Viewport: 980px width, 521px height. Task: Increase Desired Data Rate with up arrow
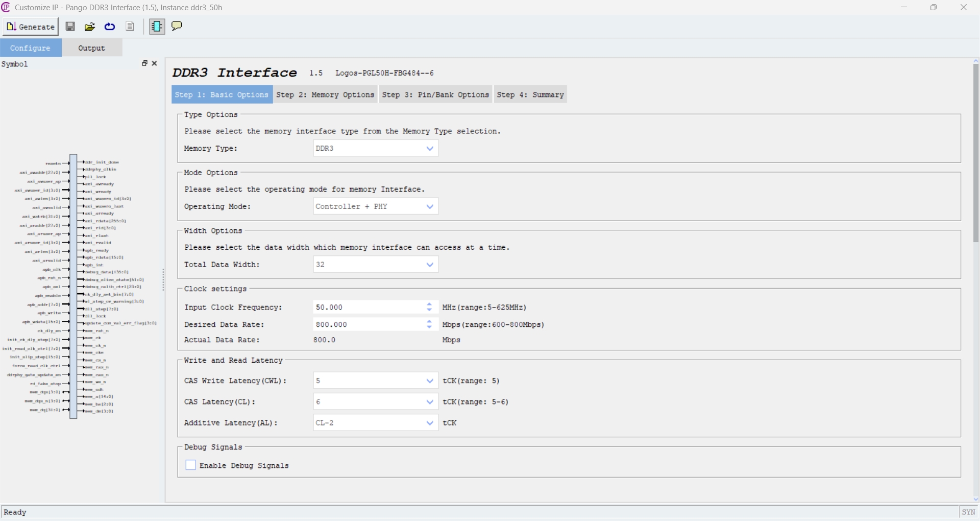(429, 322)
